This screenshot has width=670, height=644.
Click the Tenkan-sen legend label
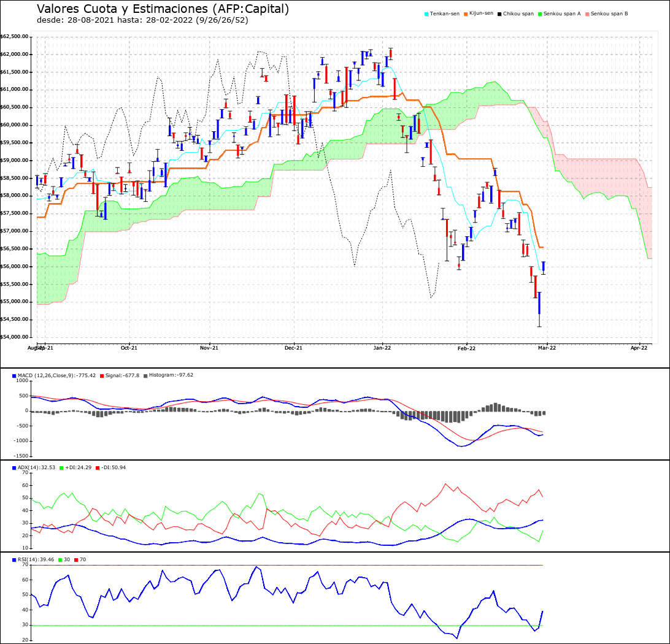click(x=444, y=13)
